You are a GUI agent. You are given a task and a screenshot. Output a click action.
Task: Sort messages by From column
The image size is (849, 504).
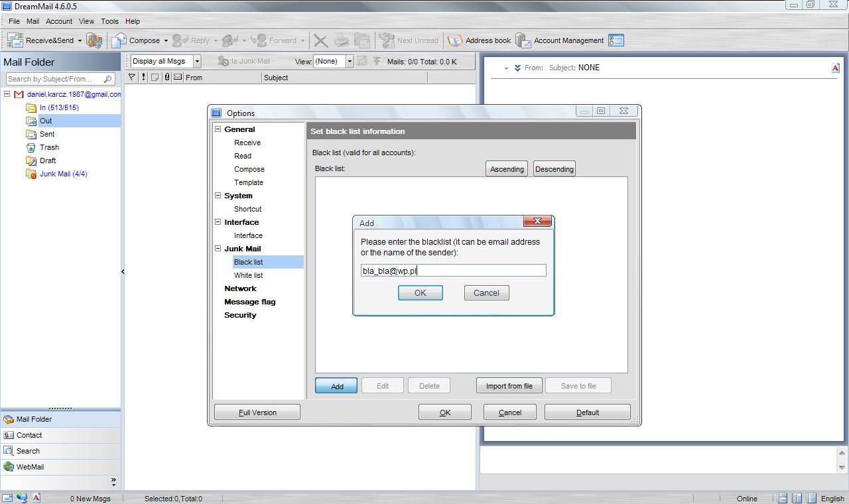223,78
